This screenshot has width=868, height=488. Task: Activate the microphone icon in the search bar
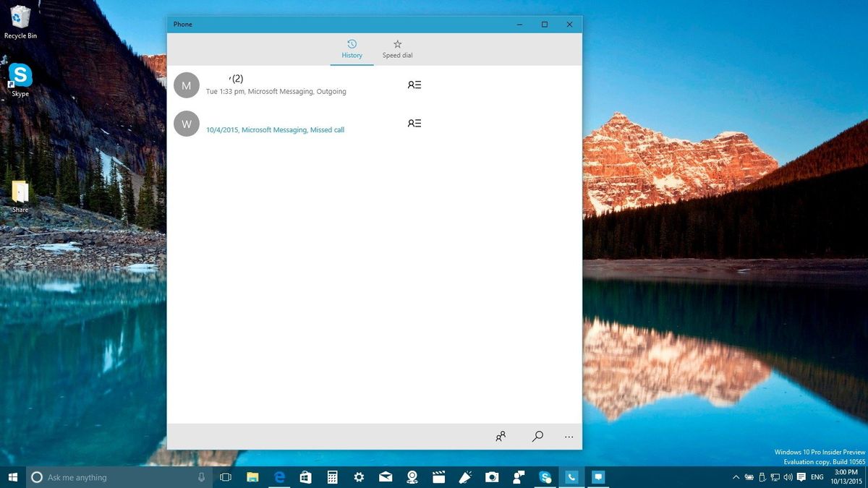click(x=201, y=477)
